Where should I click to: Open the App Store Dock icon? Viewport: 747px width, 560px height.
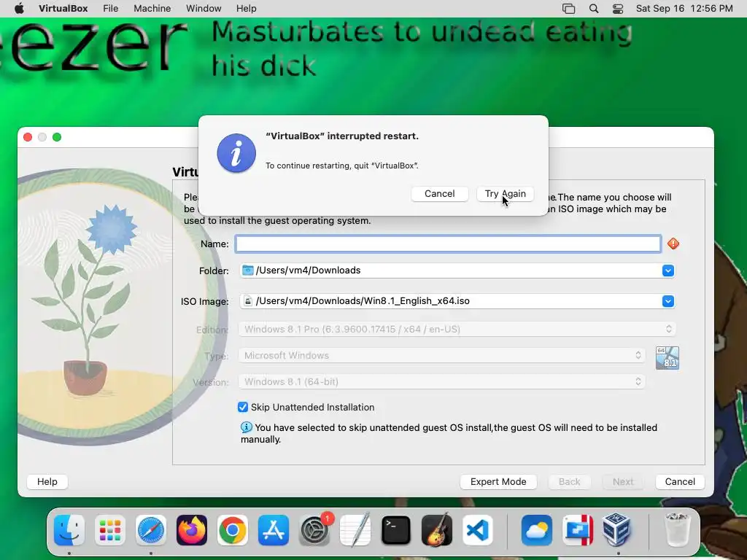click(x=274, y=530)
